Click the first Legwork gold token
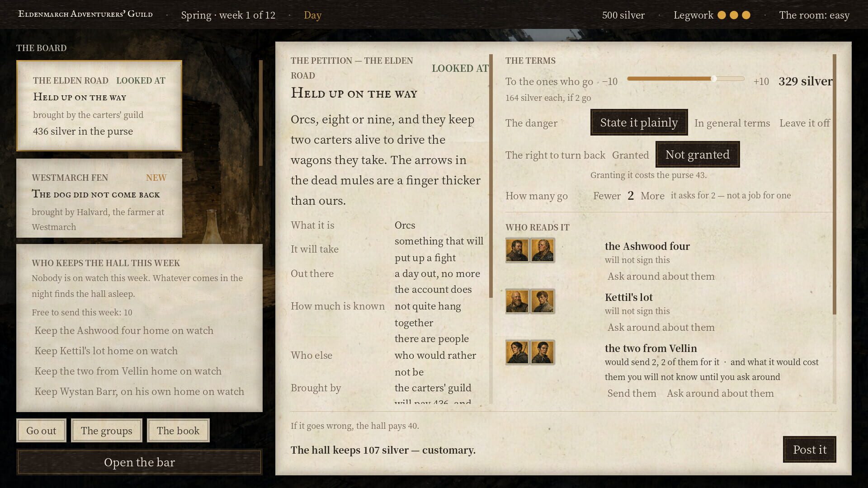 point(722,15)
